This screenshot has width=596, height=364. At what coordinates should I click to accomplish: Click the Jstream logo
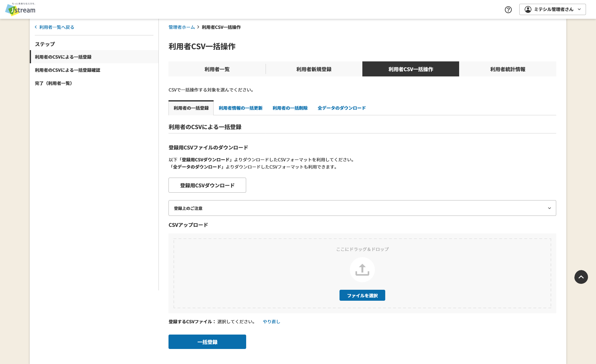pyautogui.click(x=20, y=9)
